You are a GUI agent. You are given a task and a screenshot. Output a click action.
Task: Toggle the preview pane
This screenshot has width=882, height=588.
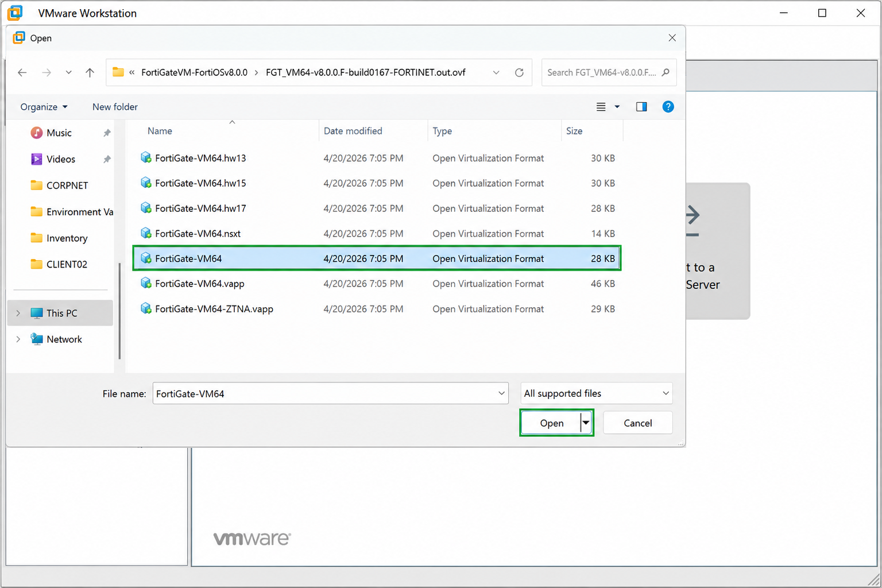(641, 107)
